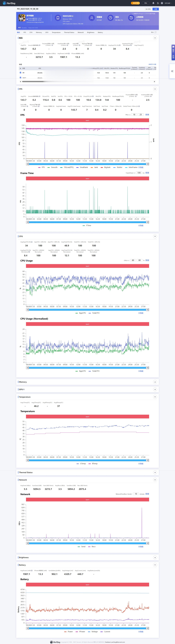The image size is (175, 644).
Task: Open the list menu icon in top bar
Action: tap(158, 3)
